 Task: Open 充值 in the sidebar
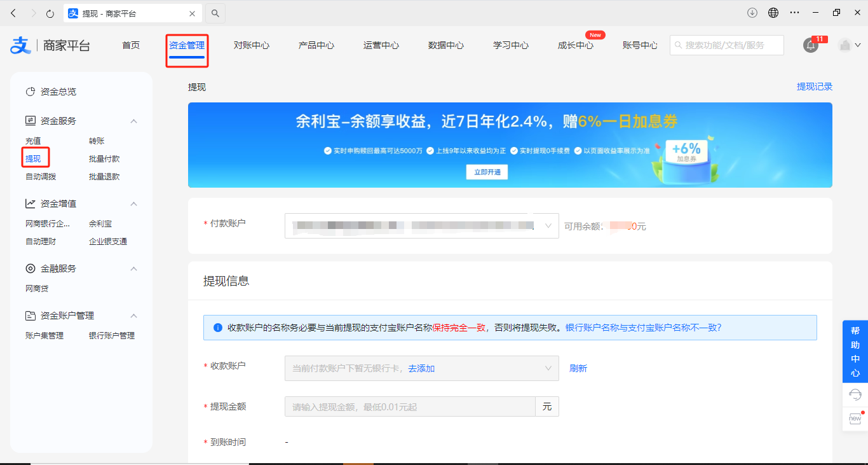33,141
